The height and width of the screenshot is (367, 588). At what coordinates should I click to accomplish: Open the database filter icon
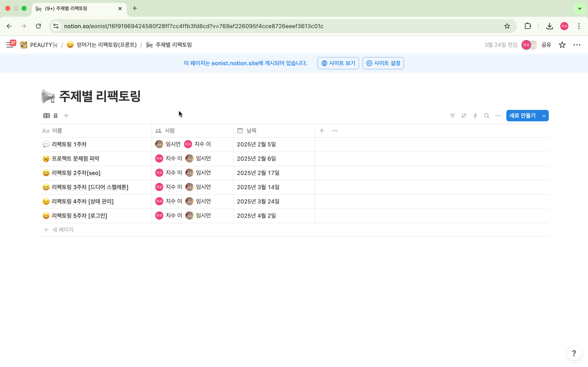452,116
